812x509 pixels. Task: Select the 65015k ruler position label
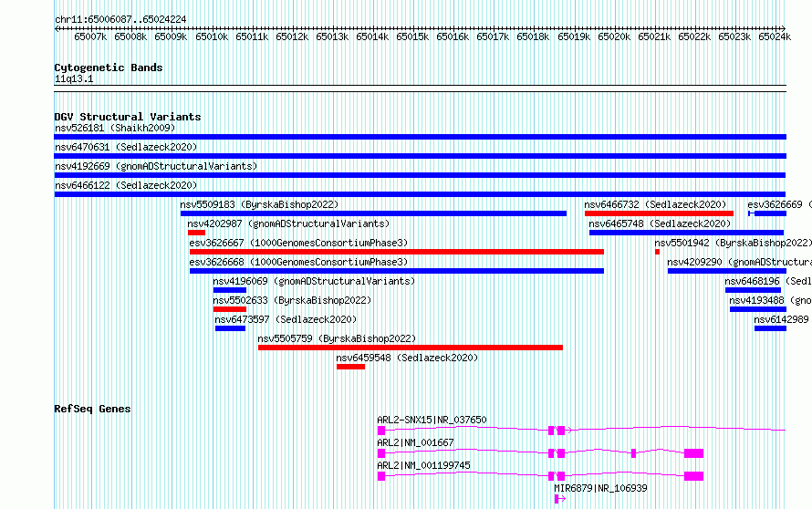tap(412, 36)
